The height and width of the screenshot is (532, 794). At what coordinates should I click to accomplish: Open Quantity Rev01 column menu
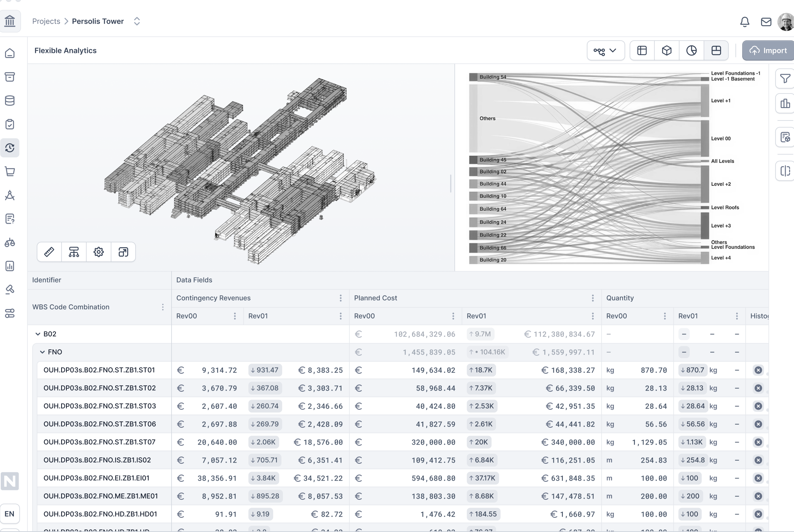pos(737,316)
